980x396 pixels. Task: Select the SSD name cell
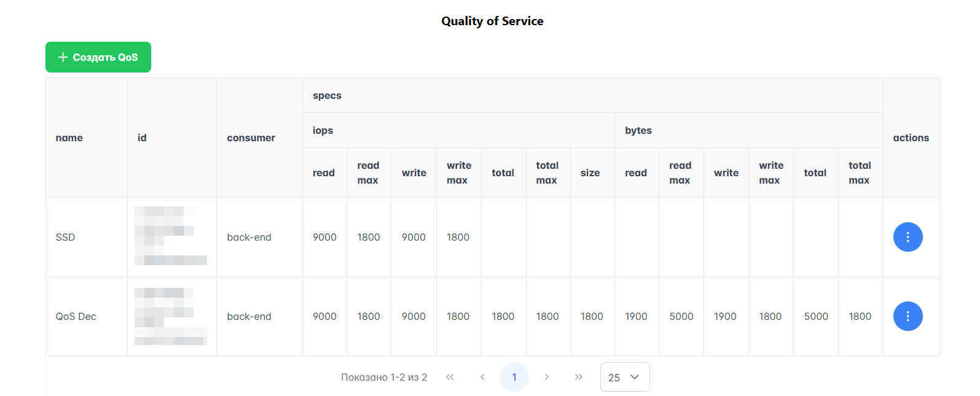(x=66, y=238)
